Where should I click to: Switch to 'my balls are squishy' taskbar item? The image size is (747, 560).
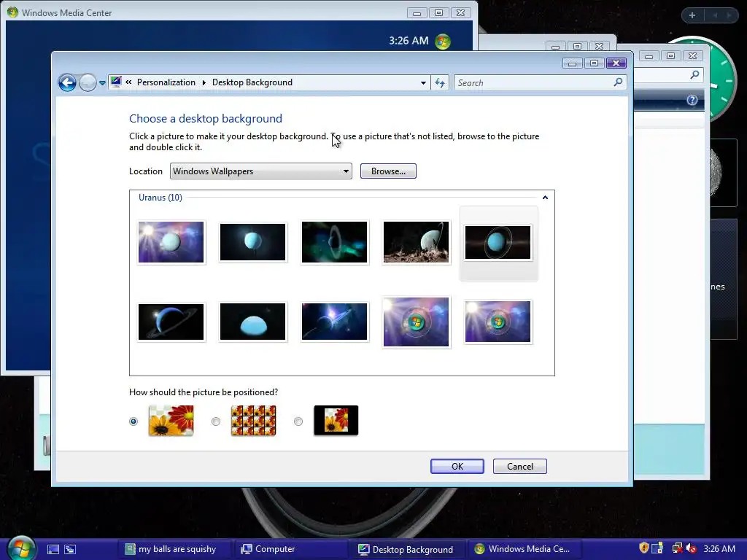[x=174, y=549]
